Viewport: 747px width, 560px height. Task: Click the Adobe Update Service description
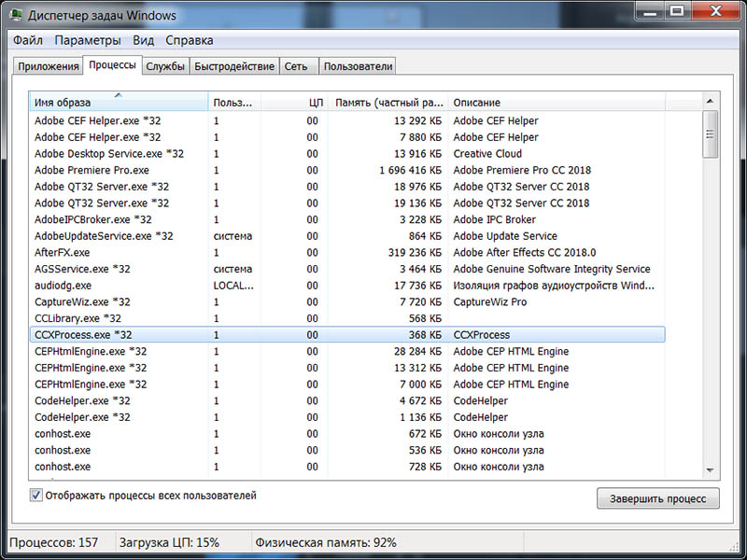click(x=505, y=236)
